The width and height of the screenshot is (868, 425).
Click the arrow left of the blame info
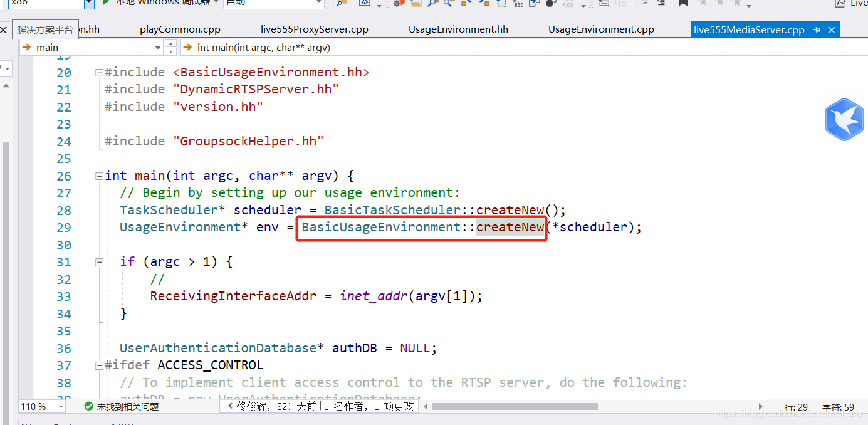pyautogui.click(x=230, y=406)
